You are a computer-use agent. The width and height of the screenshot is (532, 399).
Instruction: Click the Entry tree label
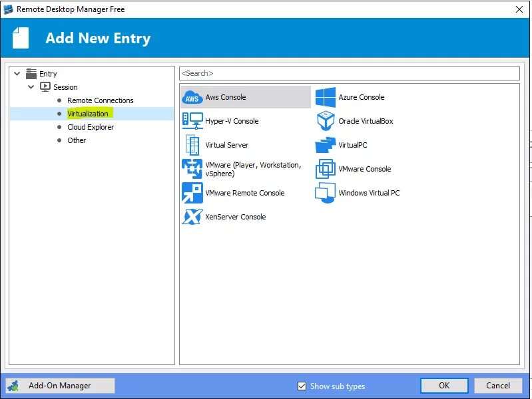[48, 74]
